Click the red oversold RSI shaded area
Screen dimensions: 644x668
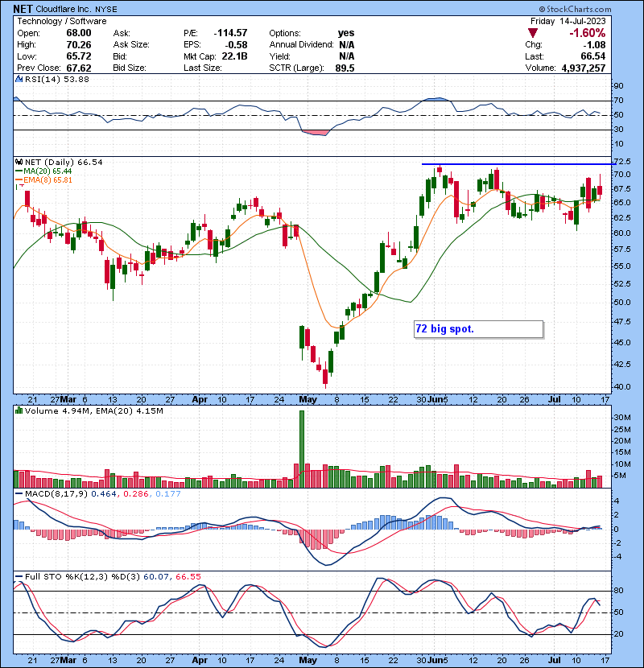point(316,134)
